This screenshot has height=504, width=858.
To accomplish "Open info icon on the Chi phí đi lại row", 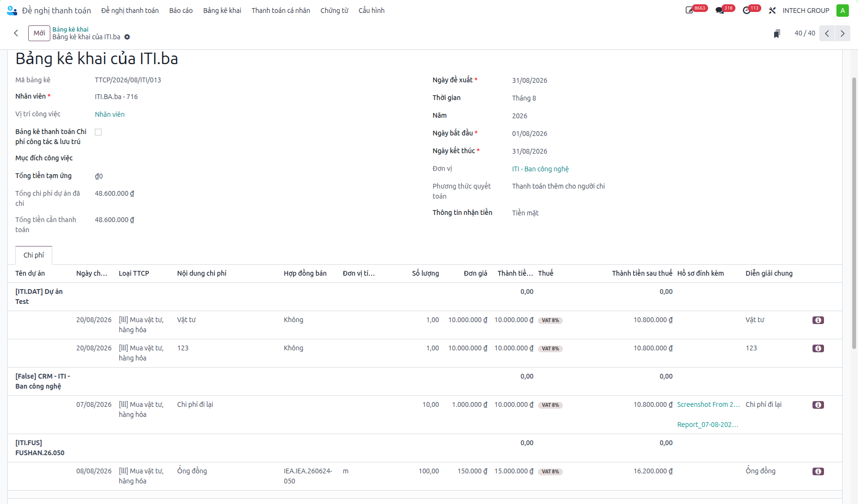I will [818, 405].
